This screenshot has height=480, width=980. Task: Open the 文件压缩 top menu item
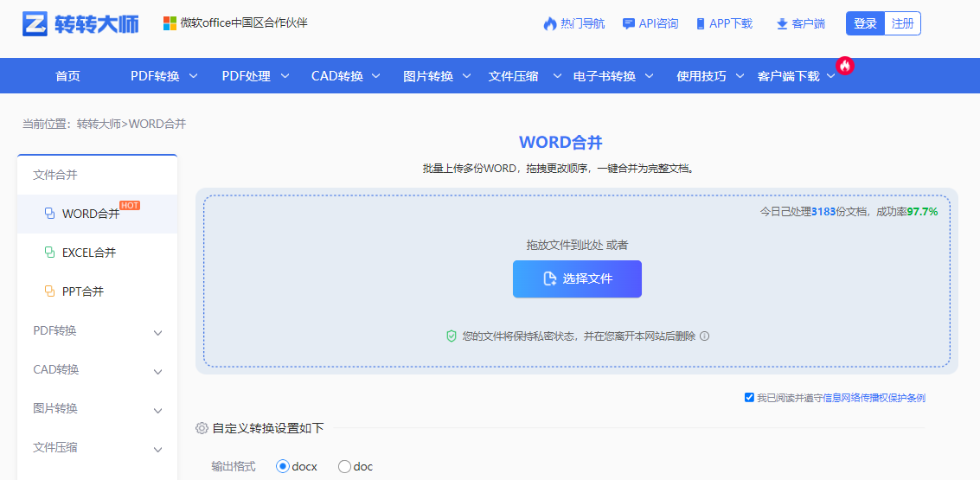(513, 76)
